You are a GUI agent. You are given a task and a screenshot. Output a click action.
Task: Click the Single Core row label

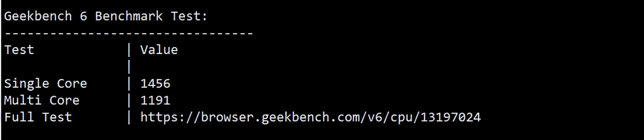45,84
